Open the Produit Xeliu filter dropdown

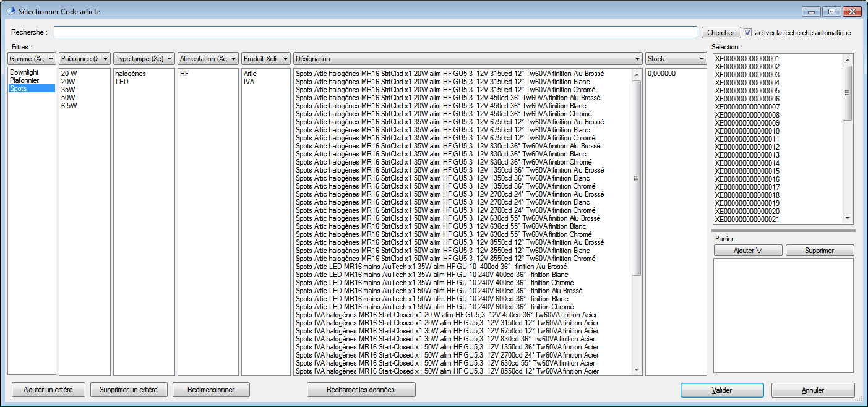(266, 59)
